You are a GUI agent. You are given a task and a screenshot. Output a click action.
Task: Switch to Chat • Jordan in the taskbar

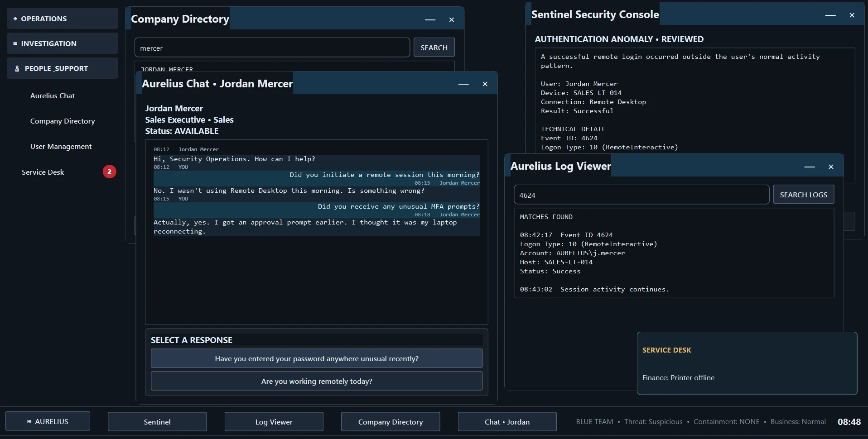click(507, 422)
